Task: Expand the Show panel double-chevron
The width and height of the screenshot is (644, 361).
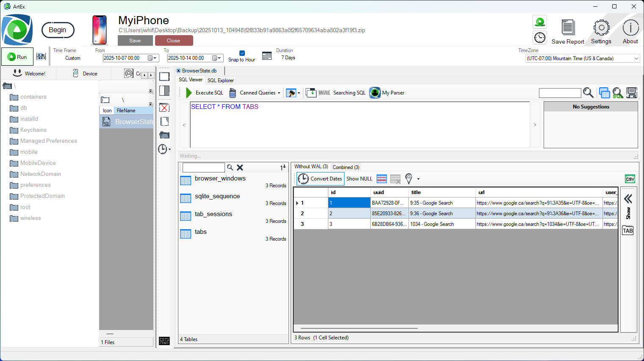Action: coord(628,199)
